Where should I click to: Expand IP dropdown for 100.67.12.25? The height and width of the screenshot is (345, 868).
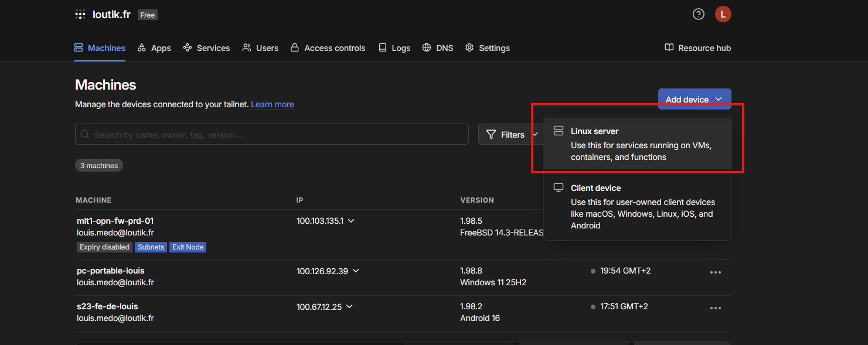349,306
